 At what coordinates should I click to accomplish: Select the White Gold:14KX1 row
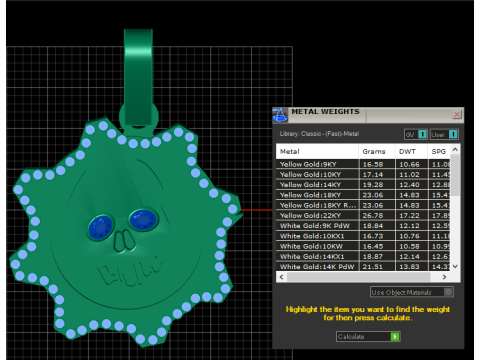coord(363,256)
